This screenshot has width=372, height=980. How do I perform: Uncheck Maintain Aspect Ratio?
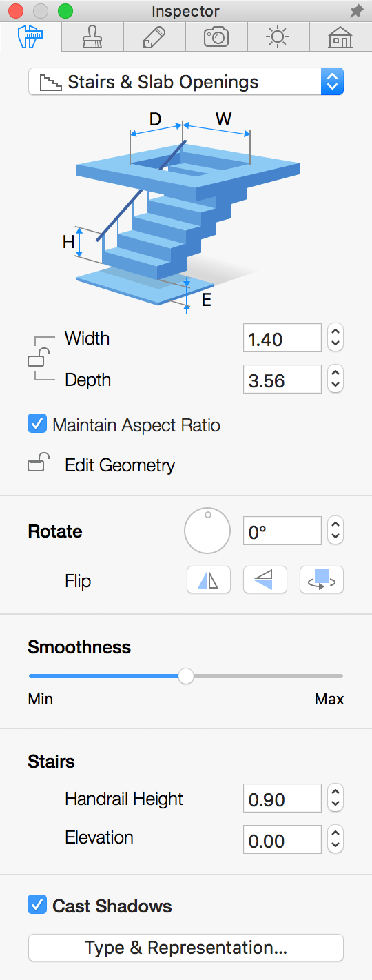(37, 424)
